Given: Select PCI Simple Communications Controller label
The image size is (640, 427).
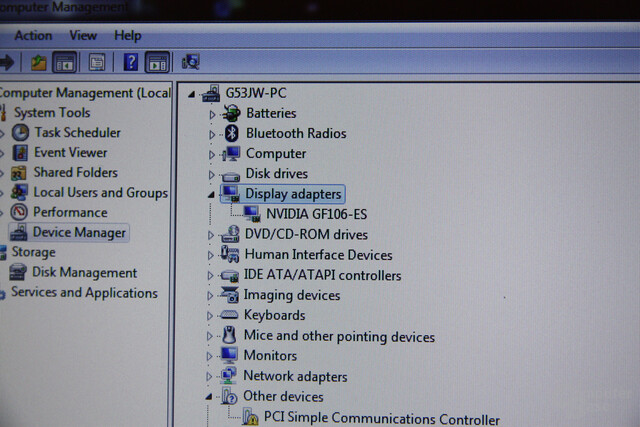Looking at the screenshot, I should coord(382,418).
